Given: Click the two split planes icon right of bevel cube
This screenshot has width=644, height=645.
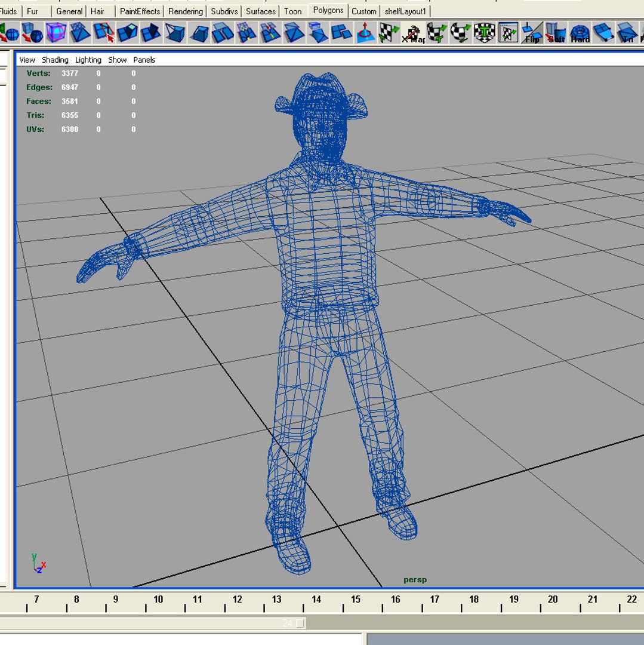Looking at the screenshot, I should point(223,33).
